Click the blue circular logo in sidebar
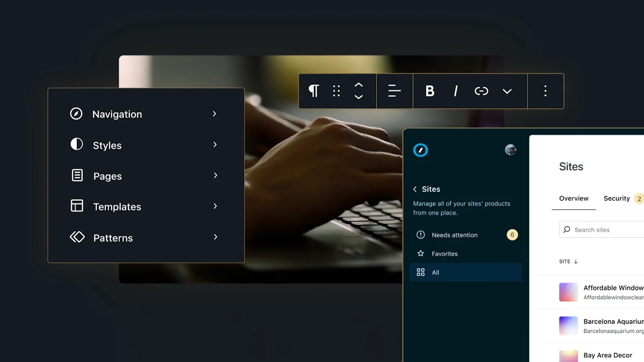The image size is (644, 362). click(x=420, y=150)
